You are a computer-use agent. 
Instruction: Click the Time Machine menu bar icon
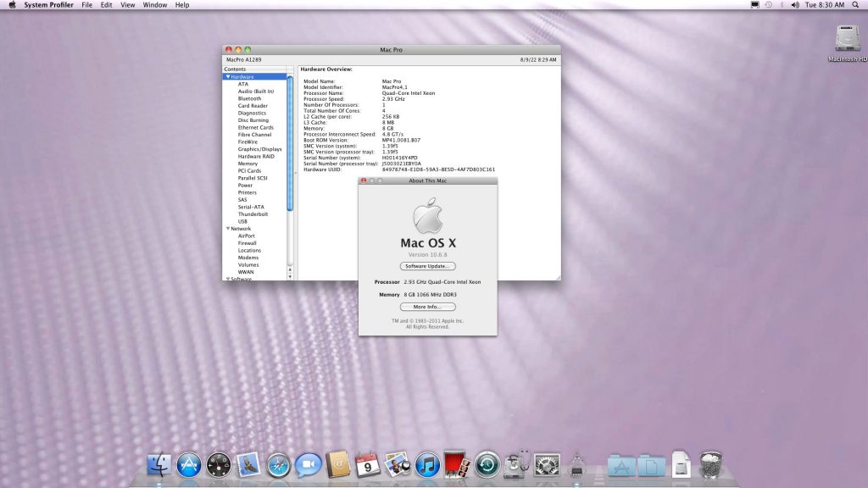pyautogui.click(x=769, y=5)
